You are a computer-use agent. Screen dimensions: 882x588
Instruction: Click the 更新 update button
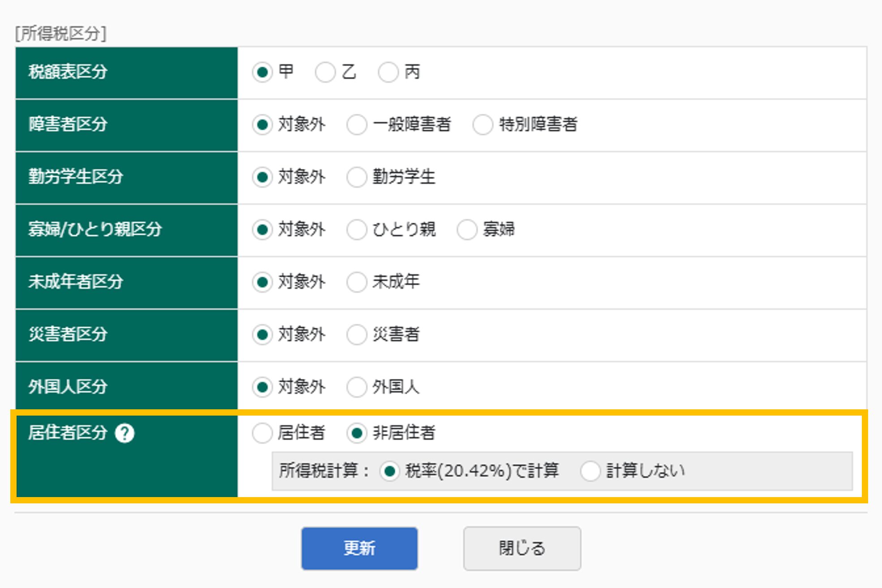point(359,547)
